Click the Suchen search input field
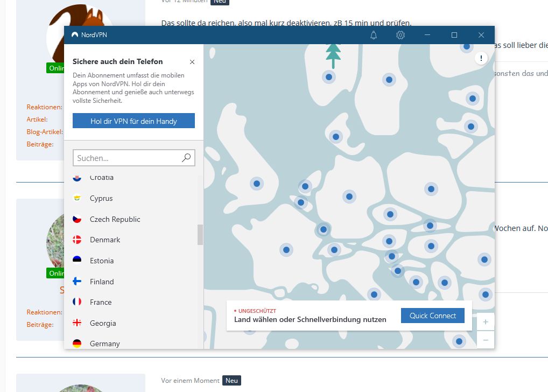Screen dimensions: 548x392 pos(127,158)
